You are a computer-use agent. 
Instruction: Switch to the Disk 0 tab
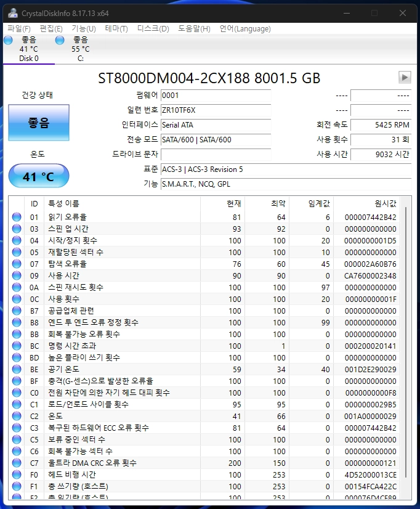(29, 49)
